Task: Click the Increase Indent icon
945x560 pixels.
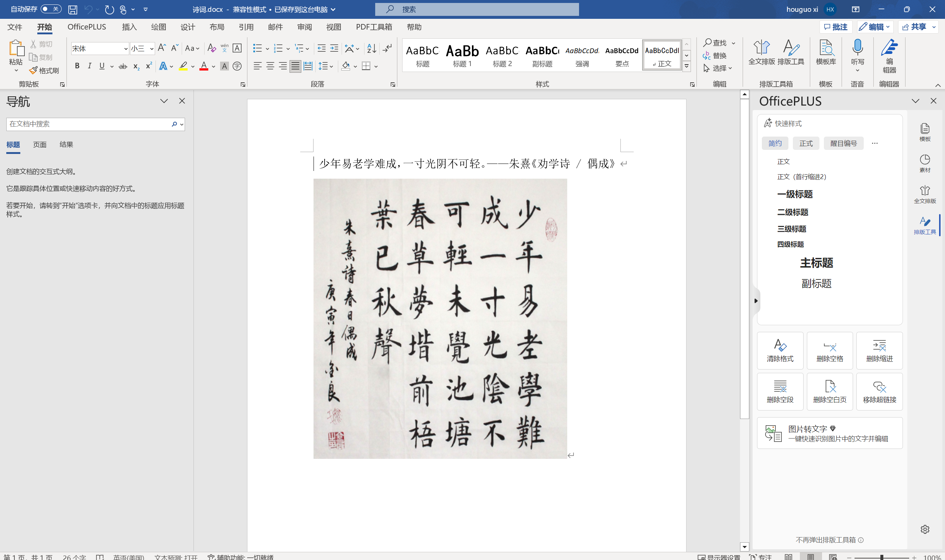Action: pyautogui.click(x=334, y=48)
